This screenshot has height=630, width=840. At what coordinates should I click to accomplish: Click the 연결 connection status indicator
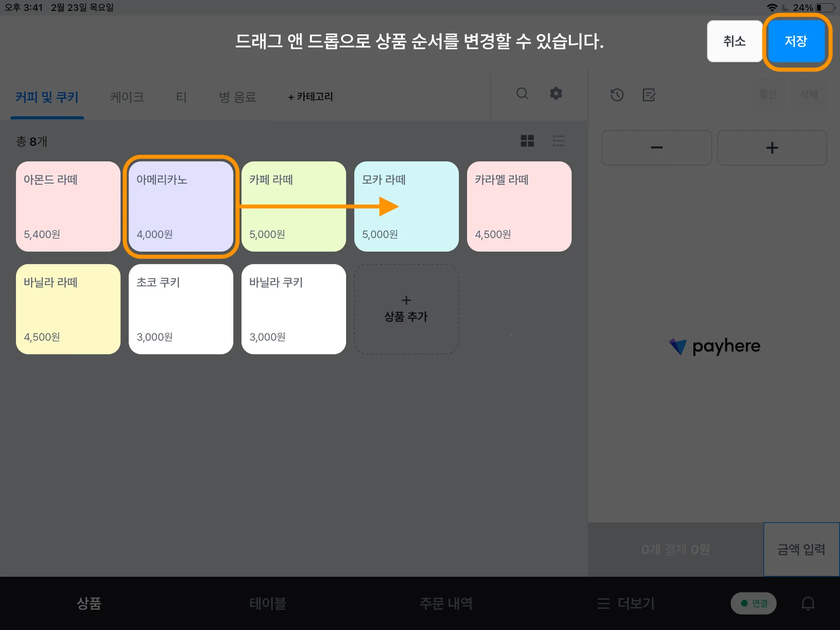click(x=753, y=604)
